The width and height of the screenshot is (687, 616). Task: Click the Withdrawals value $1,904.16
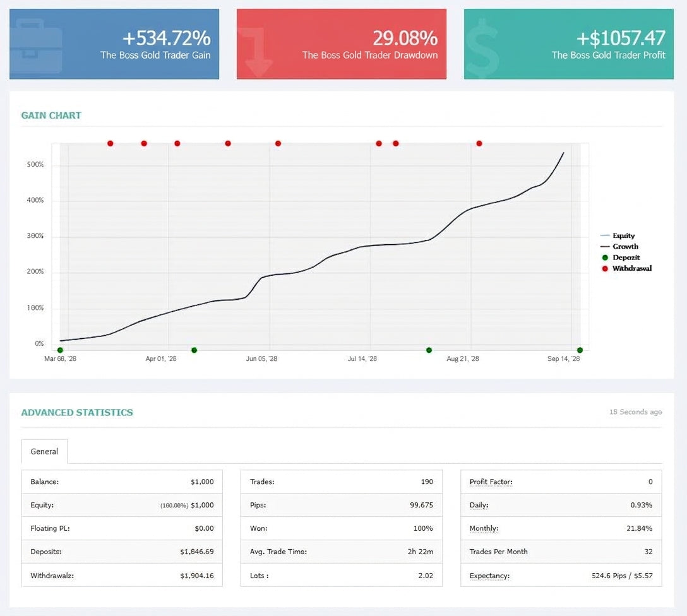[x=197, y=576]
